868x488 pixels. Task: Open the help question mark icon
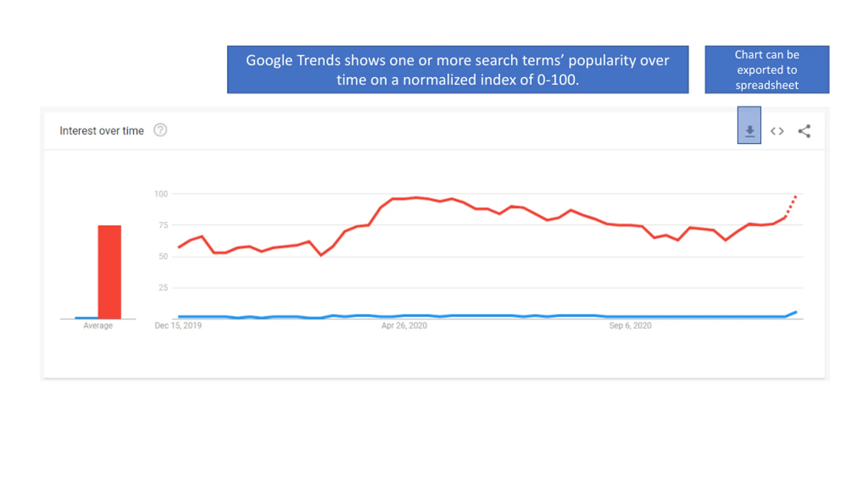160,130
